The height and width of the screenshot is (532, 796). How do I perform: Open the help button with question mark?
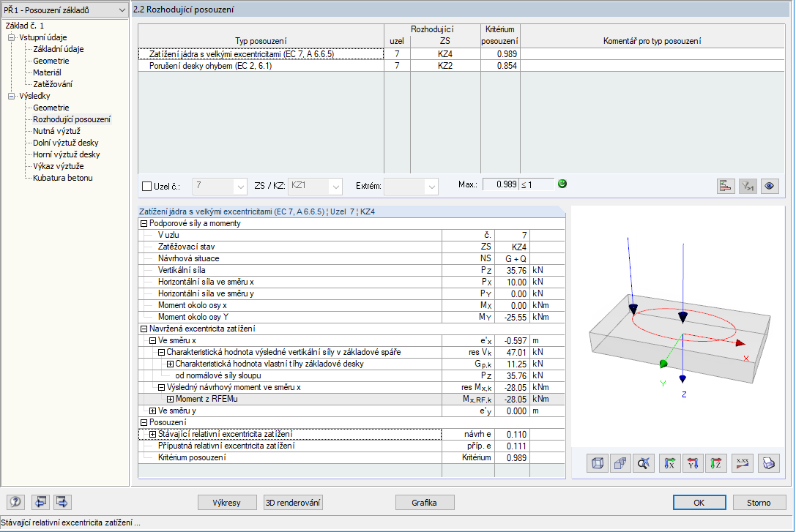(15, 502)
